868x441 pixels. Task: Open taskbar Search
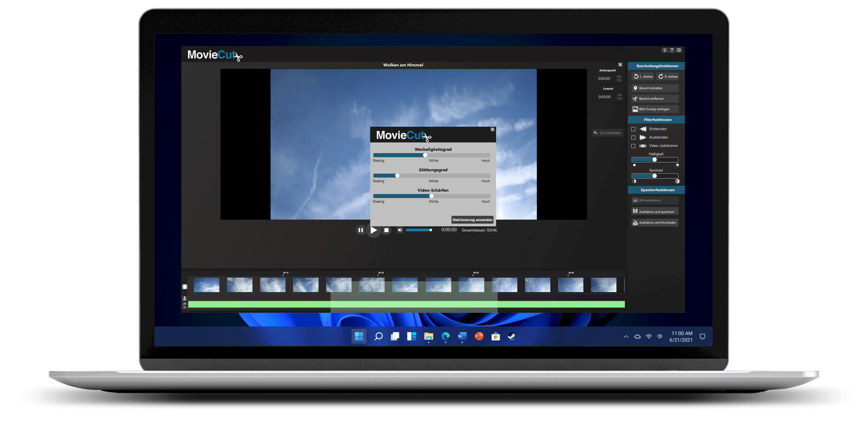[379, 336]
